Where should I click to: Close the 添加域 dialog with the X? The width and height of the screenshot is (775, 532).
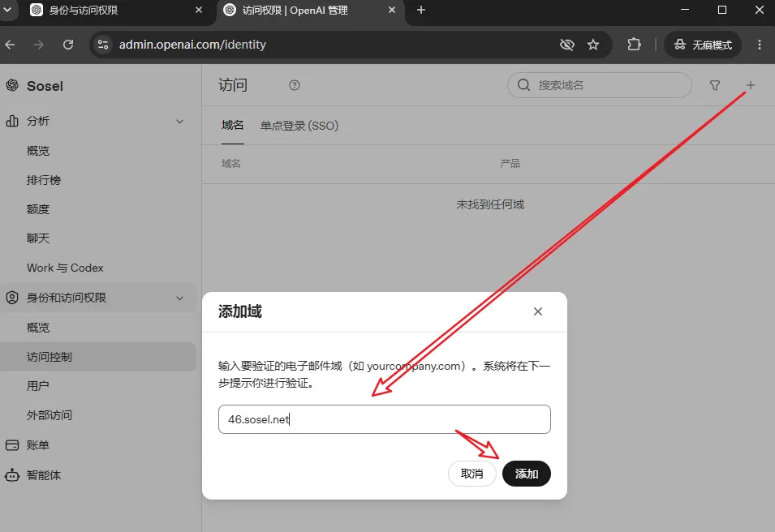coord(538,311)
